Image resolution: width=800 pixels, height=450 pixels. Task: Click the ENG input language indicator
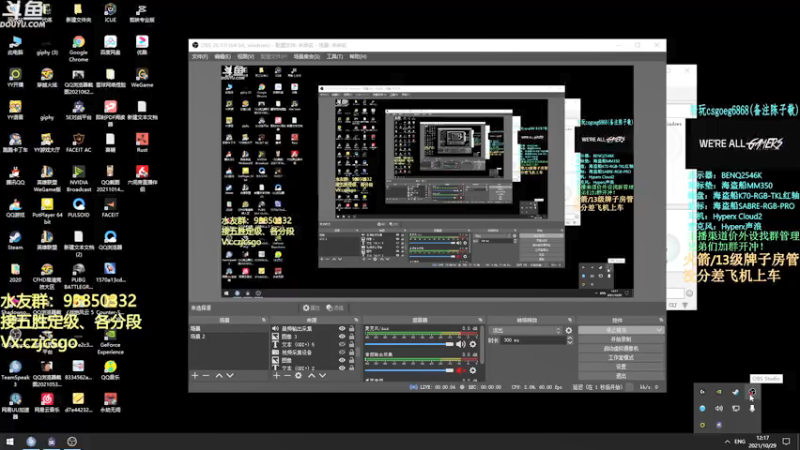click(x=740, y=441)
